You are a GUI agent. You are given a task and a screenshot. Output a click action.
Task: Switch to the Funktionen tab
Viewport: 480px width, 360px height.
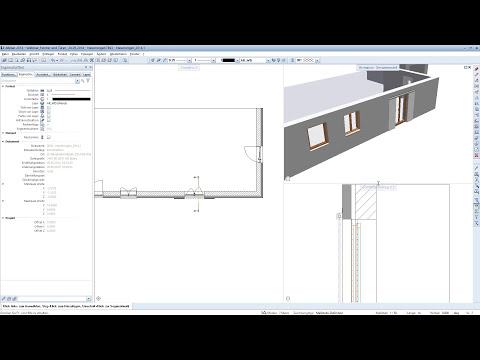[x=8, y=75]
